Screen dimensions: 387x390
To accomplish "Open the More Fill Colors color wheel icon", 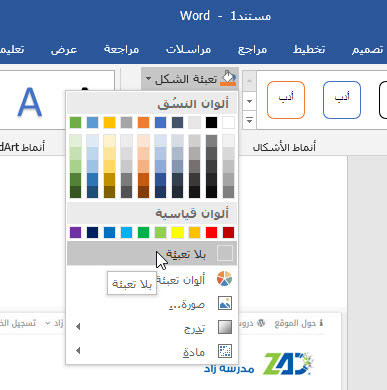I will point(224,279).
